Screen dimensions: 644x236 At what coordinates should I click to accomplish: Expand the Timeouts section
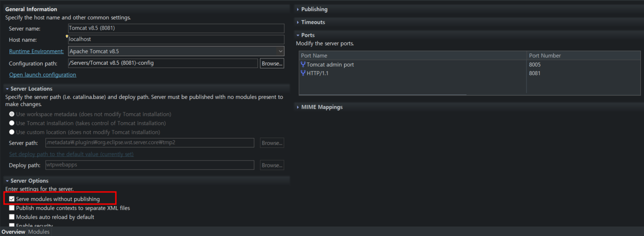(313, 22)
